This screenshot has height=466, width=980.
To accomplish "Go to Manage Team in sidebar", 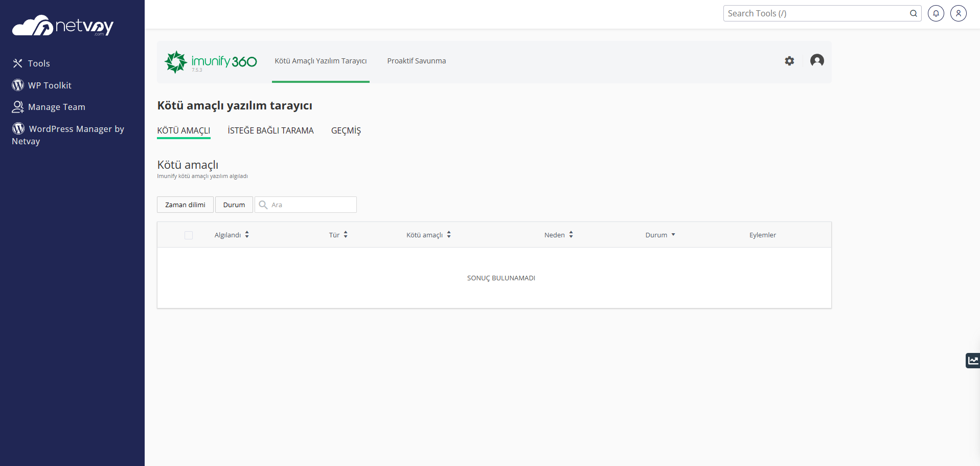I will pos(56,107).
